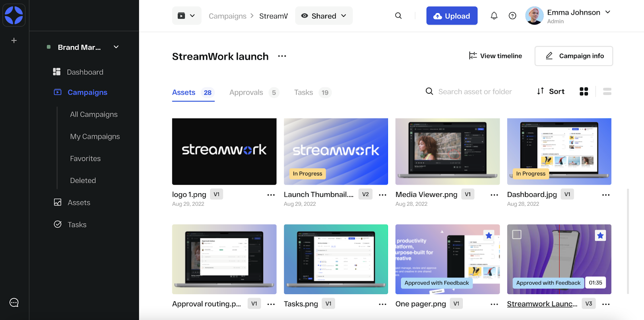This screenshot has width=644, height=320.
Task: Open the help question mark icon
Action: [512, 16]
